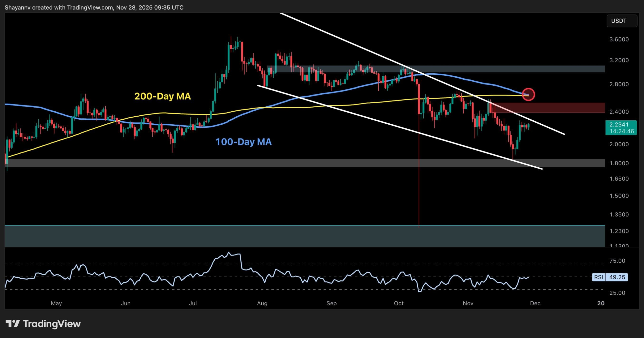This screenshot has height=338, width=644.
Task: Click the 200-Day MA text label
Action: [x=163, y=96]
